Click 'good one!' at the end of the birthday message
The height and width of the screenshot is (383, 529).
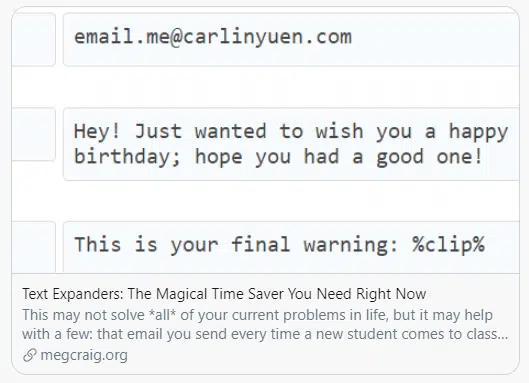point(429,157)
